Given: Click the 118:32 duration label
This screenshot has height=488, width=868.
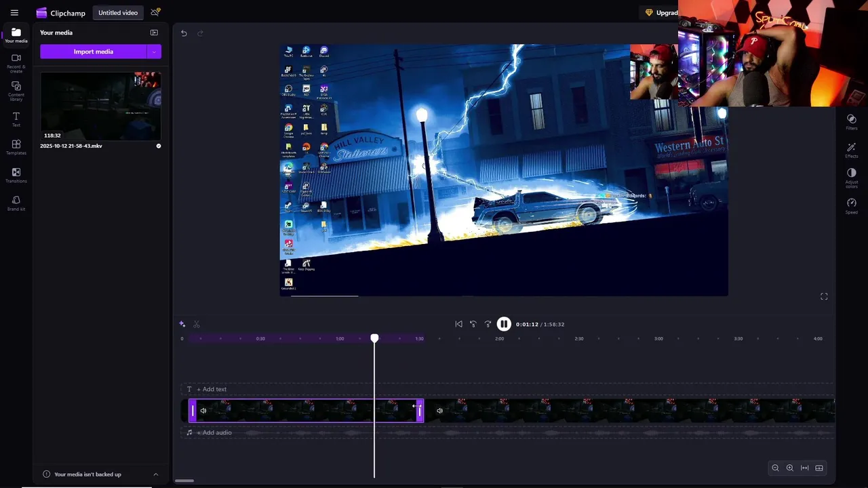Looking at the screenshot, I should pos(53,136).
